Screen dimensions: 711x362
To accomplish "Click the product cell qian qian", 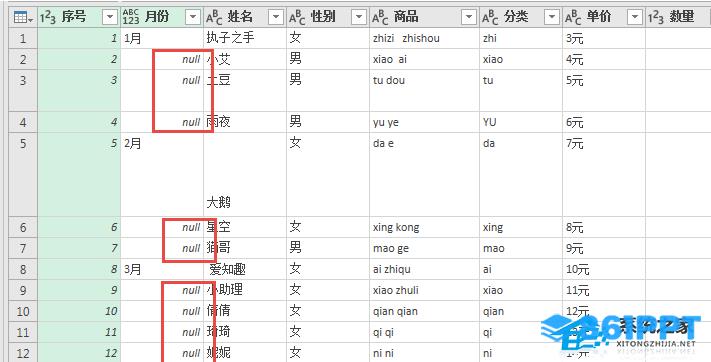I will coord(424,311).
